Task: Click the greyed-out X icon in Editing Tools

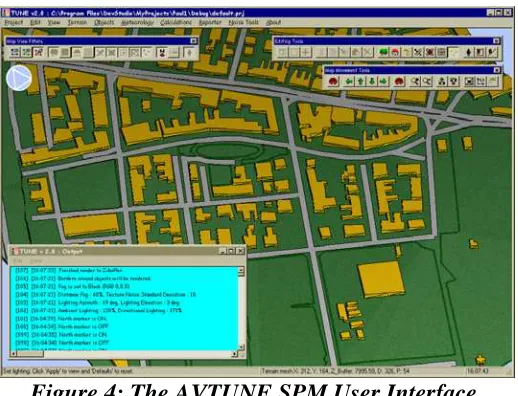Action: (367, 52)
